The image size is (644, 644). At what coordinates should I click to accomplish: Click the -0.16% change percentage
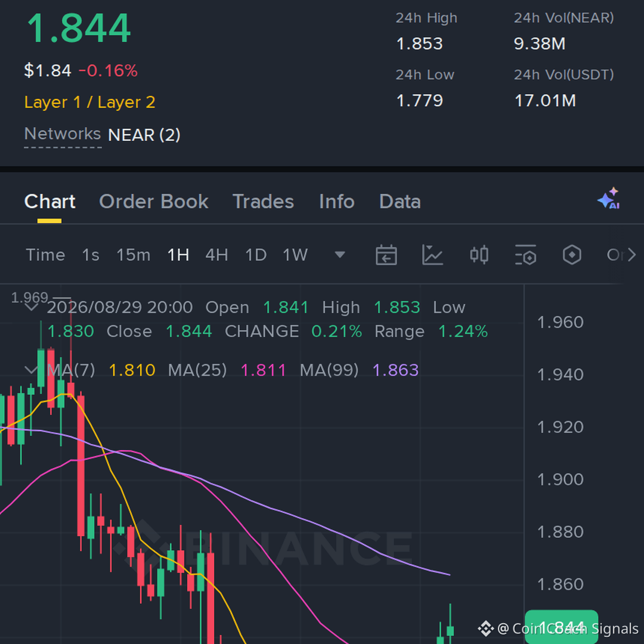[108, 70]
